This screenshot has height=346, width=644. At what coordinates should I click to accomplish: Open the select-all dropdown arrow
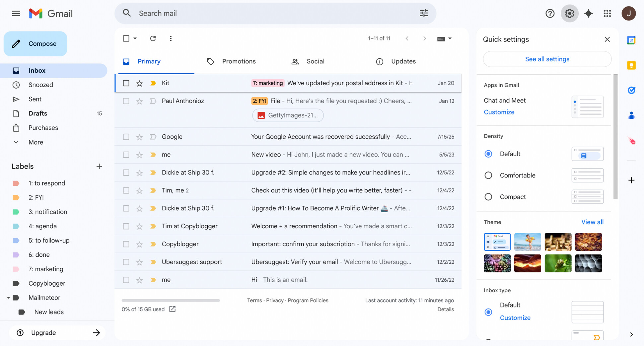click(x=135, y=38)
